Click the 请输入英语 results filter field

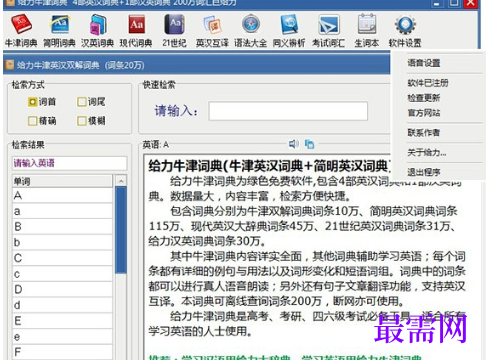click(69, 163)
